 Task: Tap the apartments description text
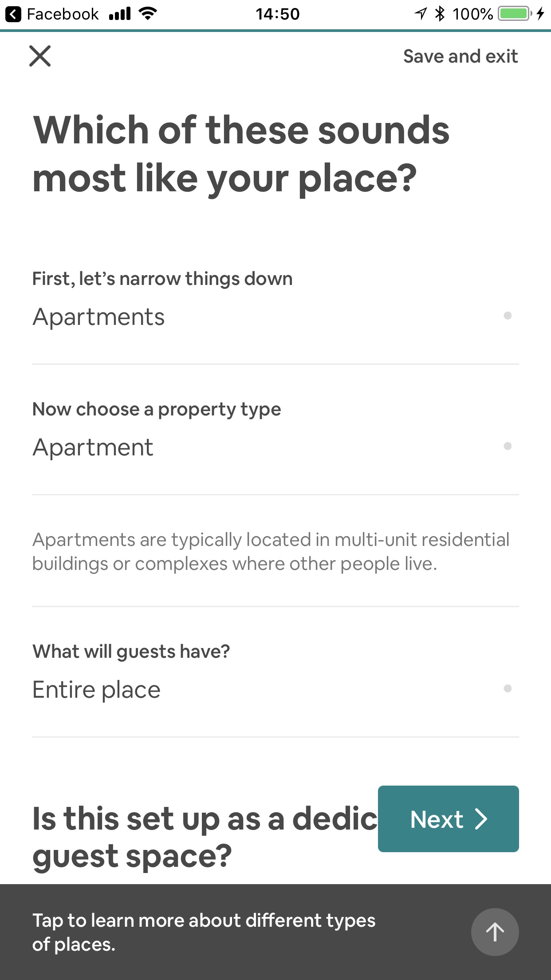point(271,552)
